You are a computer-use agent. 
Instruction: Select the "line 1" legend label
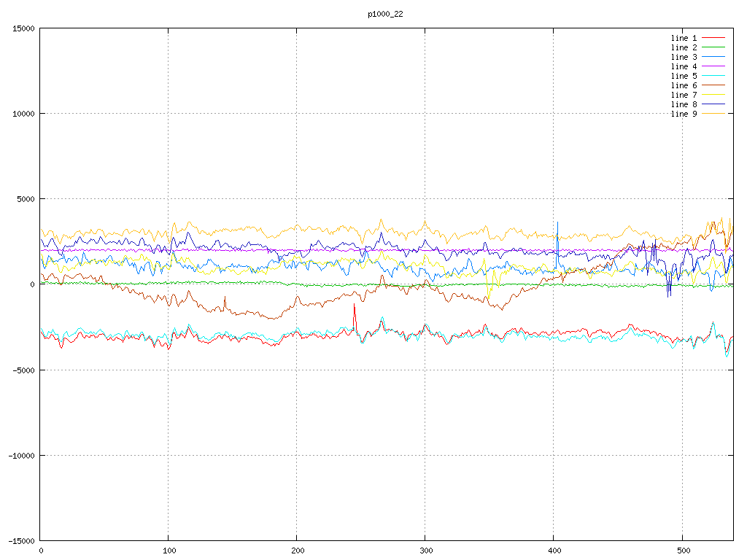point(684,38)
